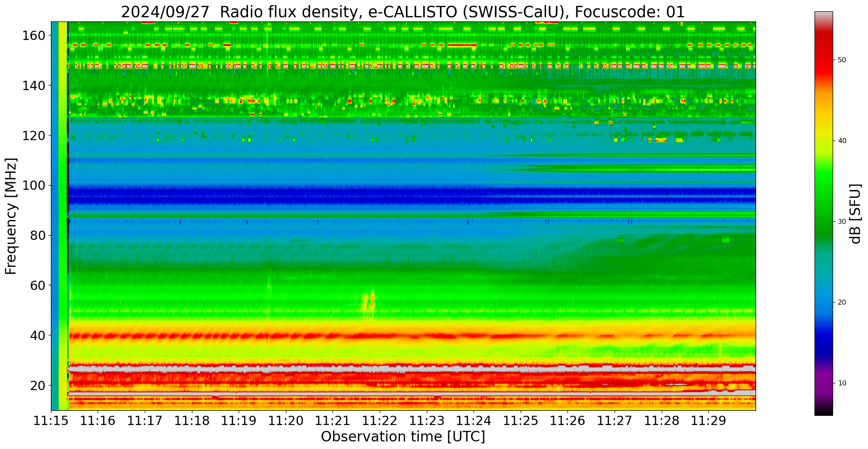Click the 11:23 time tick label
Image resolution: width=868 pixels, height=449 pixels.
427,421
